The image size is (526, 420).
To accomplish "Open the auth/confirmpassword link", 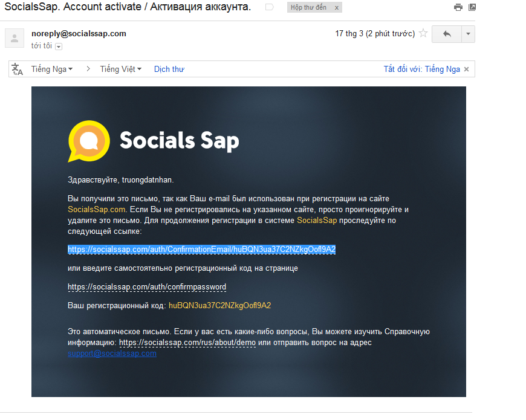I will [147, 287].
